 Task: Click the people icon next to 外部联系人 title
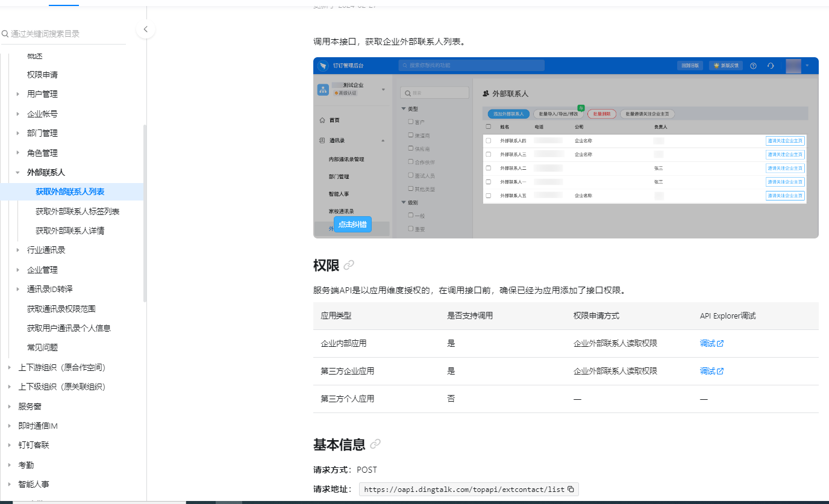486,94
